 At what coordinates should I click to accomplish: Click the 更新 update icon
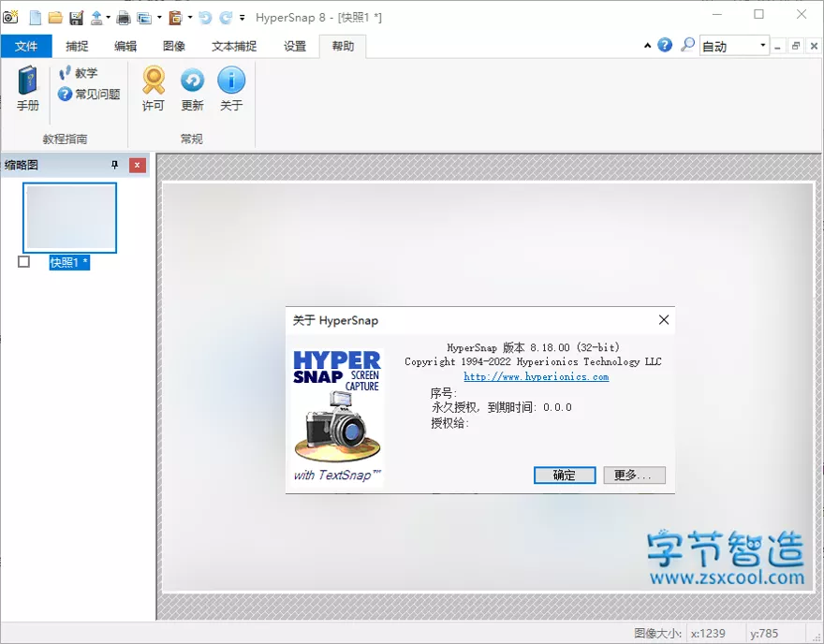pyautogui.click(x=192, y=88)
